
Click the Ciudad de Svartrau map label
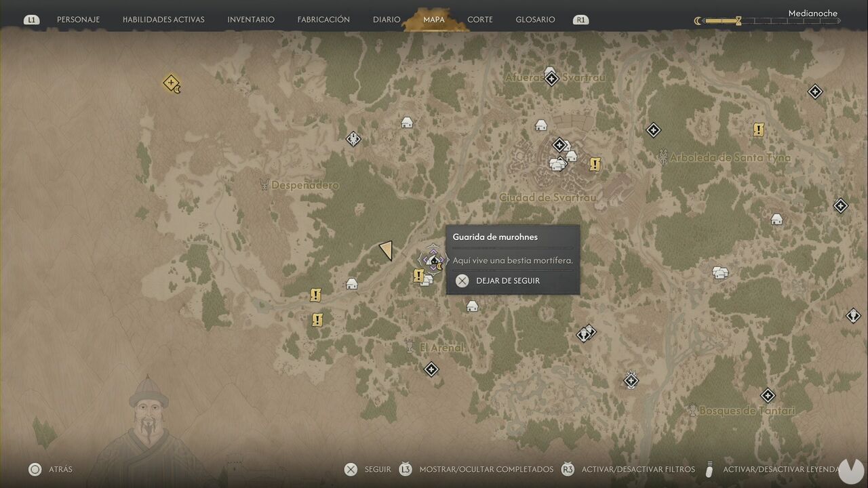point(548,197)
